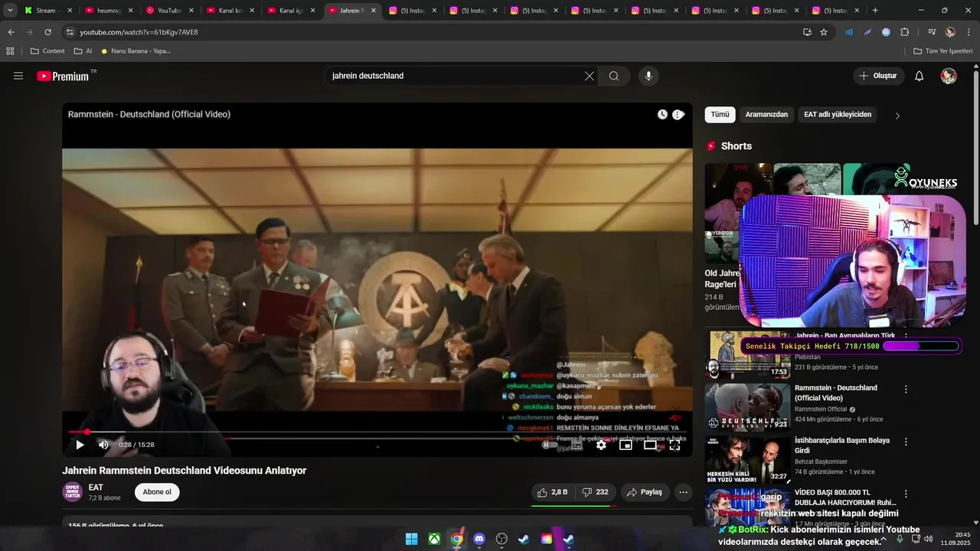The width and height of the screenshot is (980, 551).
Task: Start voice search with microphone
Action: point(648,76)
